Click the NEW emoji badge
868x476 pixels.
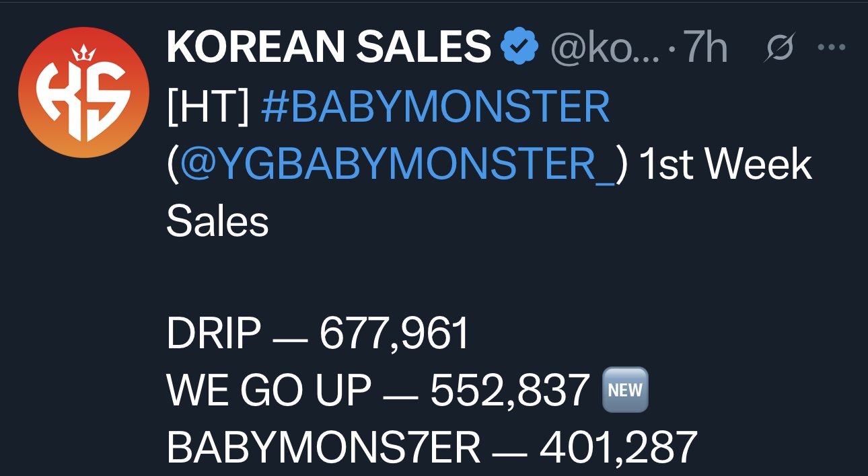pos(625,389)
